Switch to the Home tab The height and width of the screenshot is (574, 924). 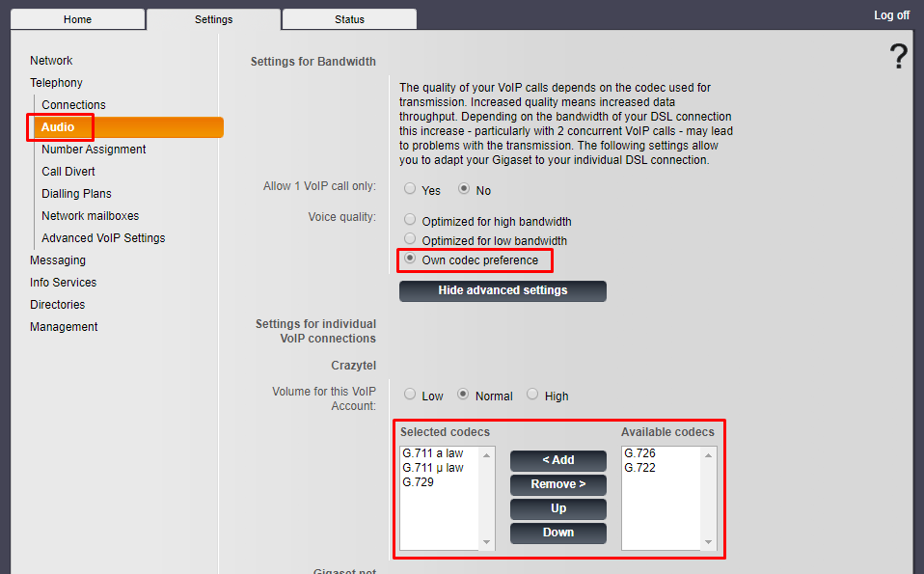point(77,19)
